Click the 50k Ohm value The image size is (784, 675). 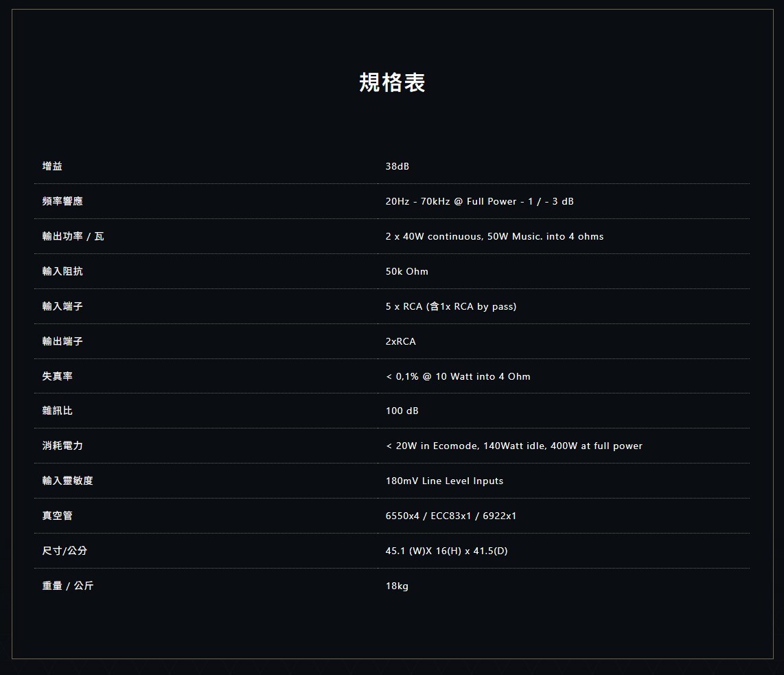(407, 271)
